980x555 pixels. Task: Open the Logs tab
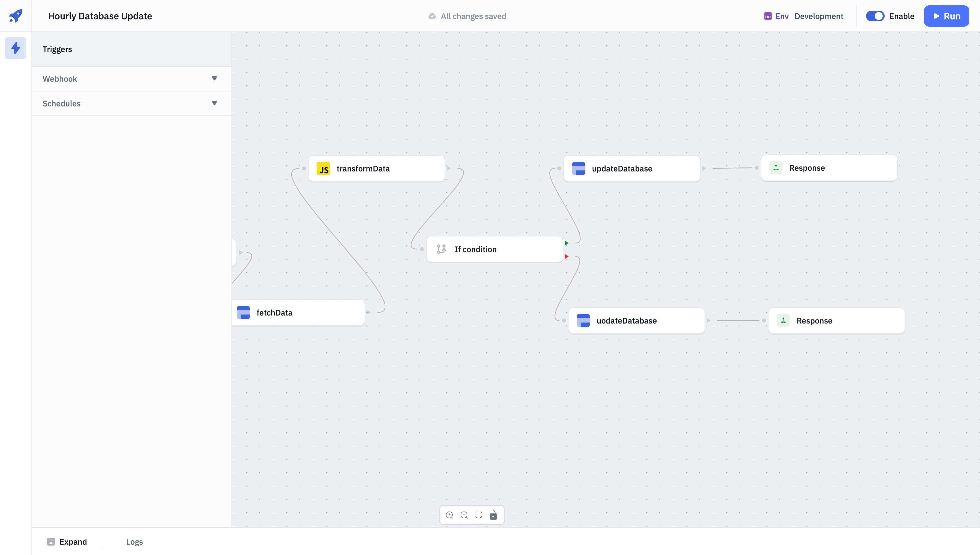(x=134, y=542)
